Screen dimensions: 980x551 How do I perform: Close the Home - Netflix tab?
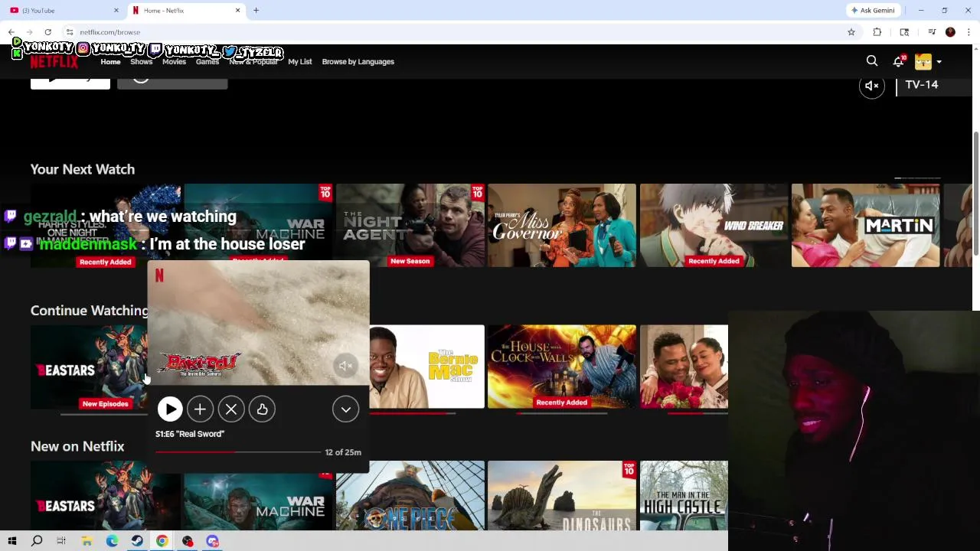tap(237, 10)
